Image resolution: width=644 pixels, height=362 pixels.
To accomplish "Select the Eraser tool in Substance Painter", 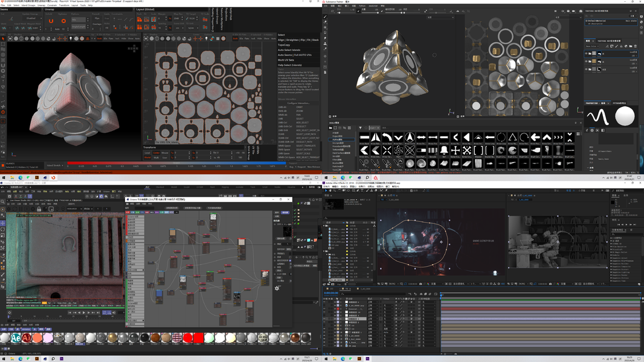I will click(325, 22).
